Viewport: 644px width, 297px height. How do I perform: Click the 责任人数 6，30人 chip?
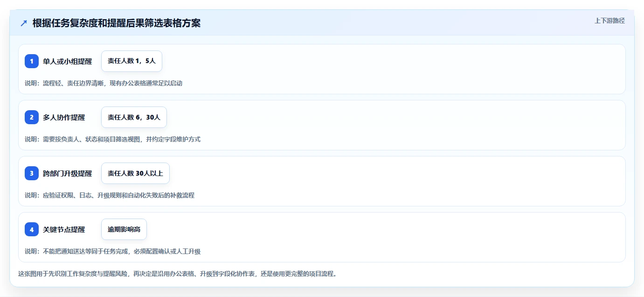[134, 117]
